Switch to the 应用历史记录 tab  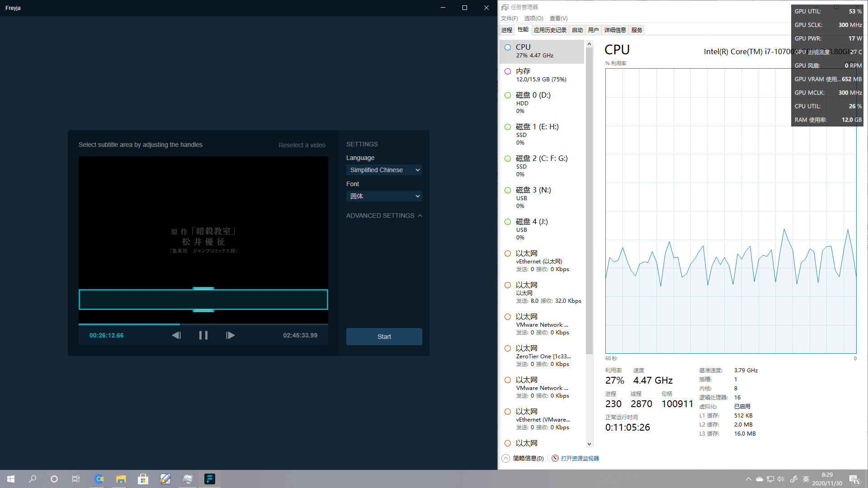click(x=550, y=30)
